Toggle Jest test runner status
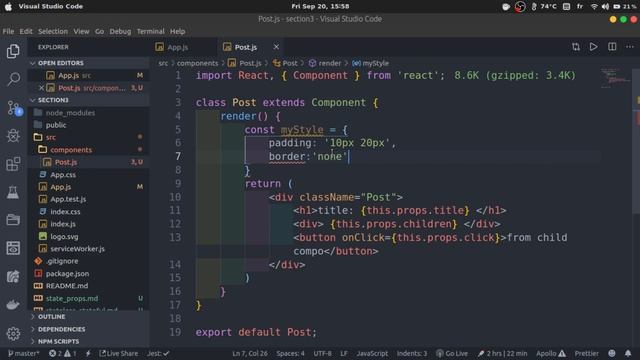The height and width of the screenshot is (360, 640). pyautogui.click(x=158, y=353)
